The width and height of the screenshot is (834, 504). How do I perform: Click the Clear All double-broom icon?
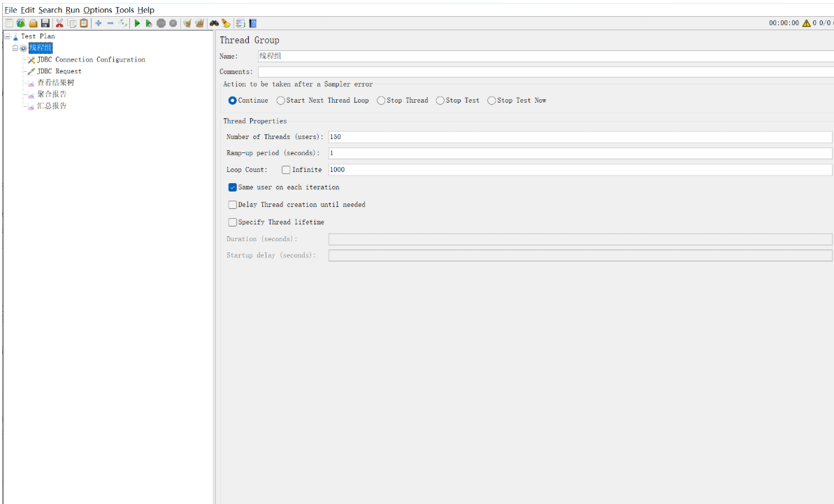click(x=199, y=23)
